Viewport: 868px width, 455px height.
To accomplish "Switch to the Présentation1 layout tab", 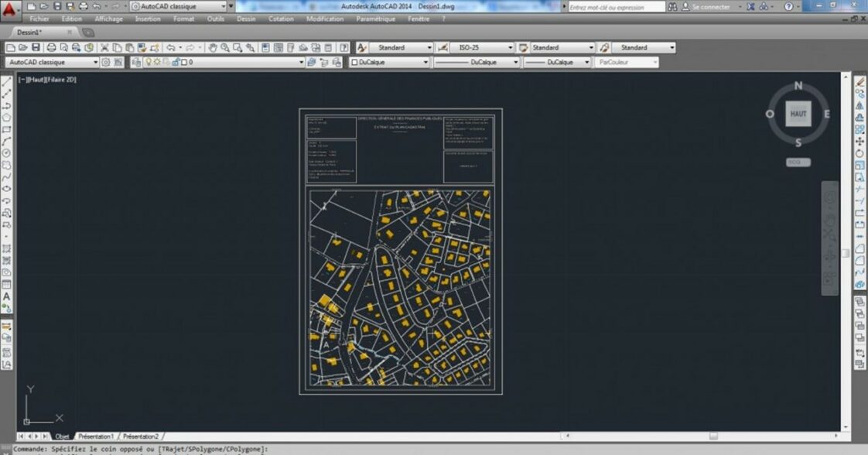I will tap(96, 436).
